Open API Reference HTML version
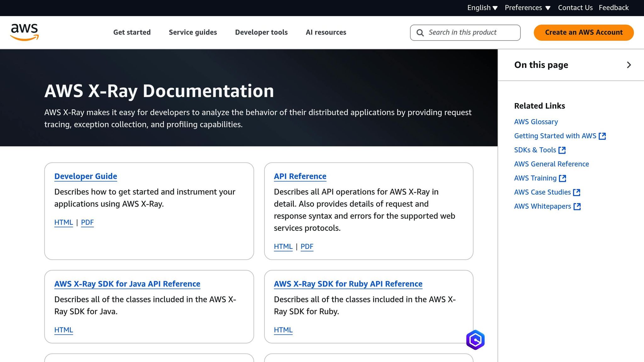This screenshot has height=362, width=644. [x=283, y=247]
